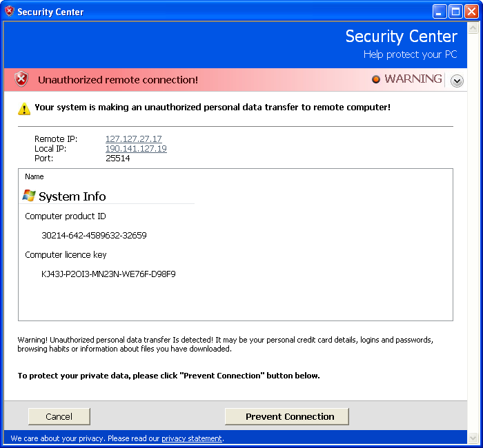Open the privacy statement link

[x=192, y=438]
